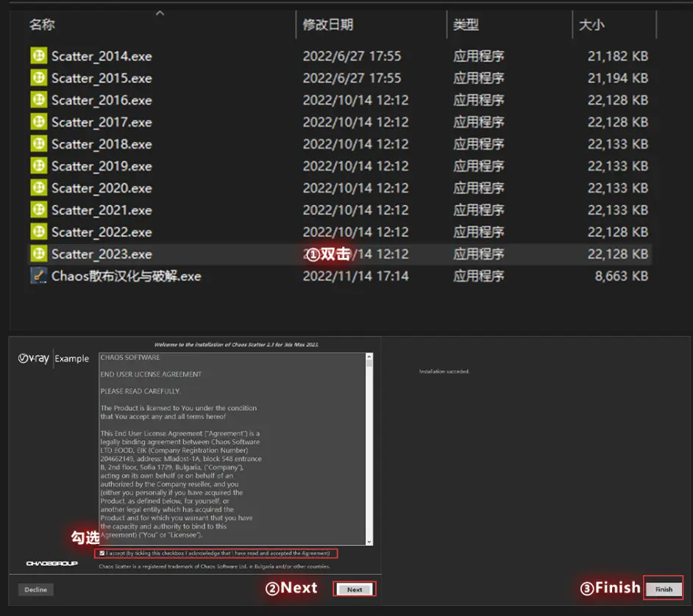The width and height of the screenshot is (693, 616).
Task: Sort files by the 修改日期 column header
Action: pos(328,24)
